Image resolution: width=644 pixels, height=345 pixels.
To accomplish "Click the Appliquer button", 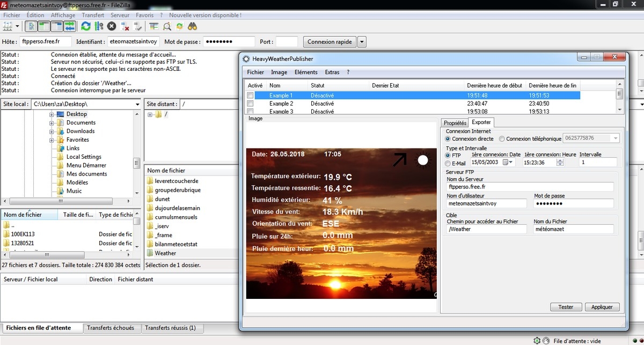I will (x=602, y=307).
